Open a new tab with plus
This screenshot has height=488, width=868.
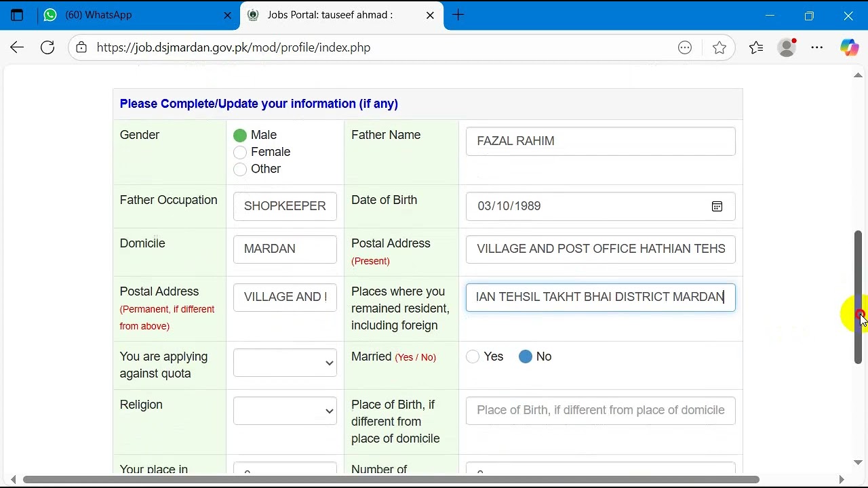point(458,15)
